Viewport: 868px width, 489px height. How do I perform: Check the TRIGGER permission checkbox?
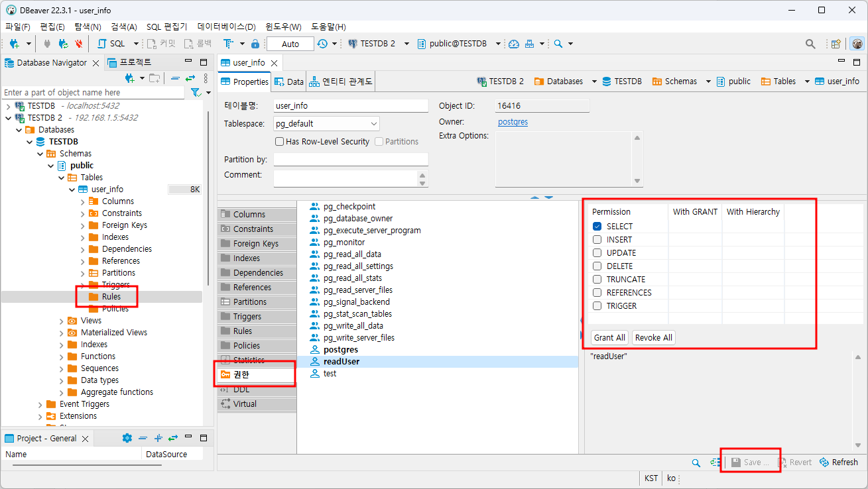click(597, 306)
